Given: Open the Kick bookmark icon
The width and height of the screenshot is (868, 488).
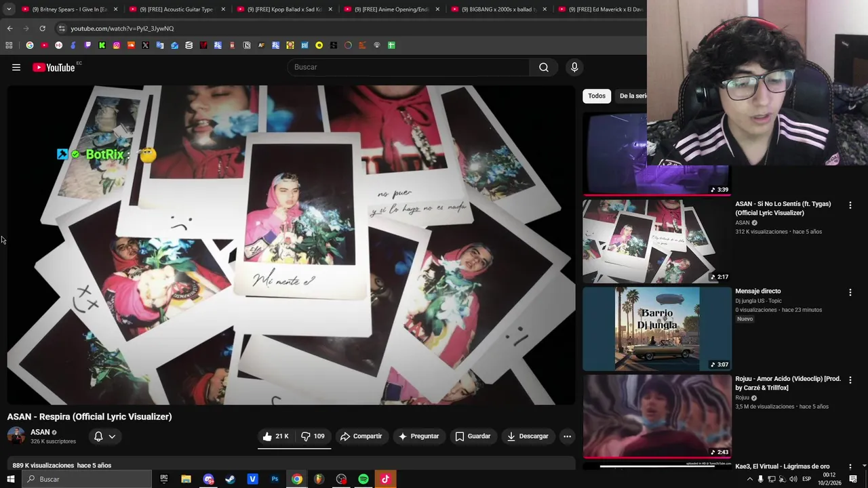Looking at the screenshot, I should click(102, 45).
